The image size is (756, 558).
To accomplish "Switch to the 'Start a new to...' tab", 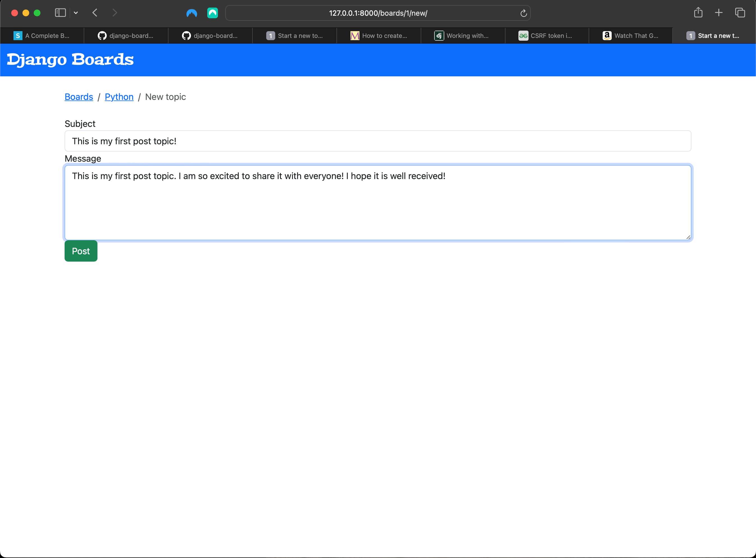I will point(294,35).
